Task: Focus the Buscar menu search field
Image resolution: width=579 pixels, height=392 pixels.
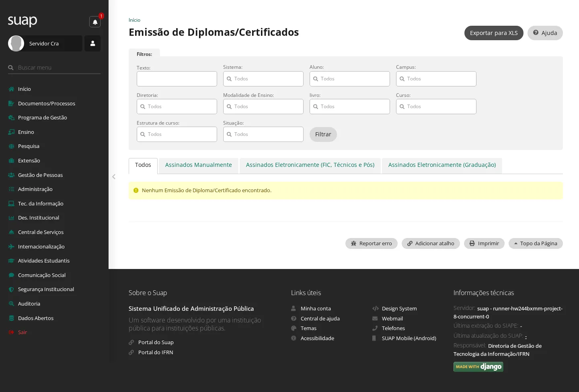Action: point(54,68)
